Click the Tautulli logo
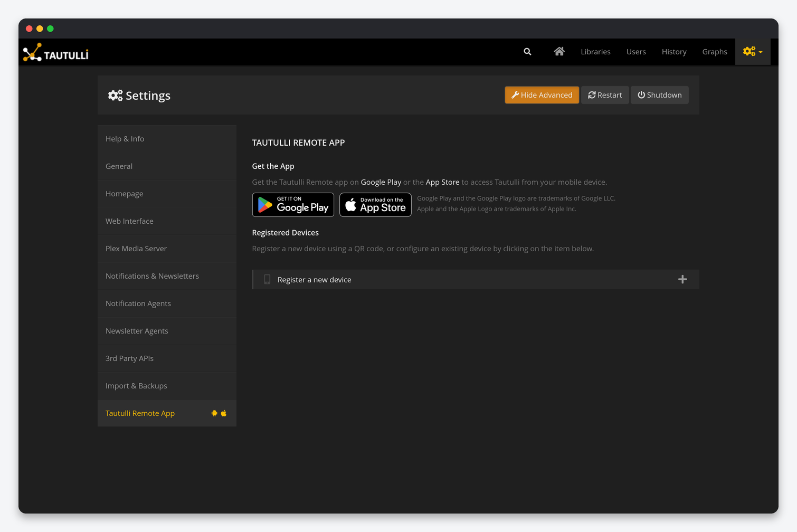Screen dimensions: 797x532 56,52
